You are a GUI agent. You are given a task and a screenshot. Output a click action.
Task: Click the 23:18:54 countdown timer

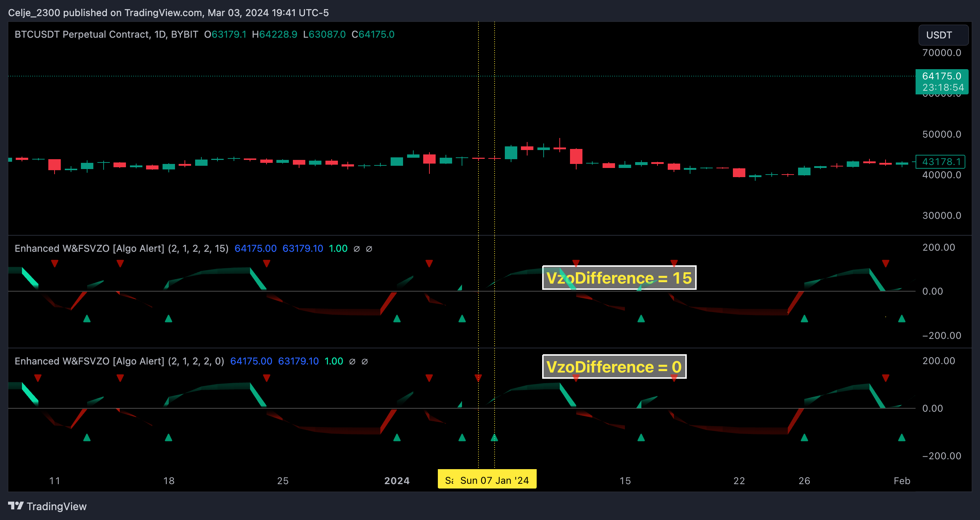pos(943,87)
